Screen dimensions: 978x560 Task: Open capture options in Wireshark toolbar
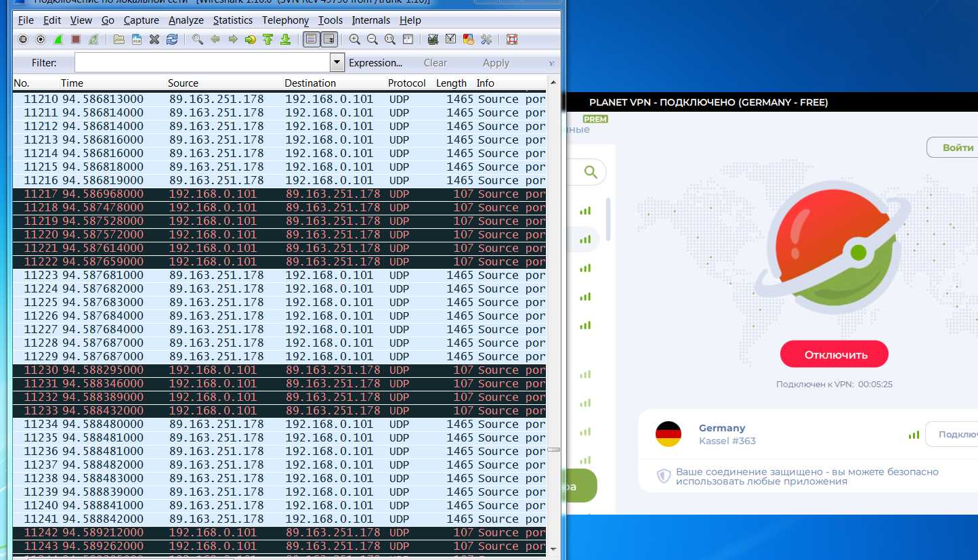(x=40, y=39)
